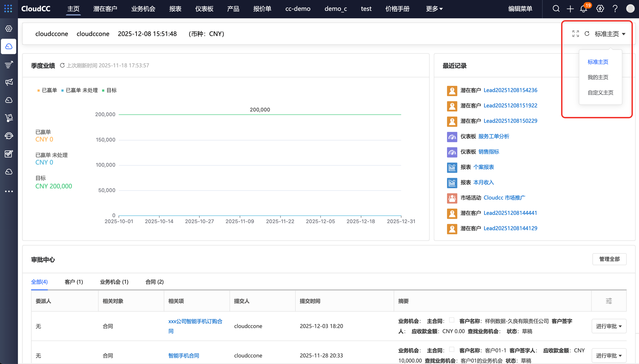Expand the 更多 navigation dropdown

point(434,9)
